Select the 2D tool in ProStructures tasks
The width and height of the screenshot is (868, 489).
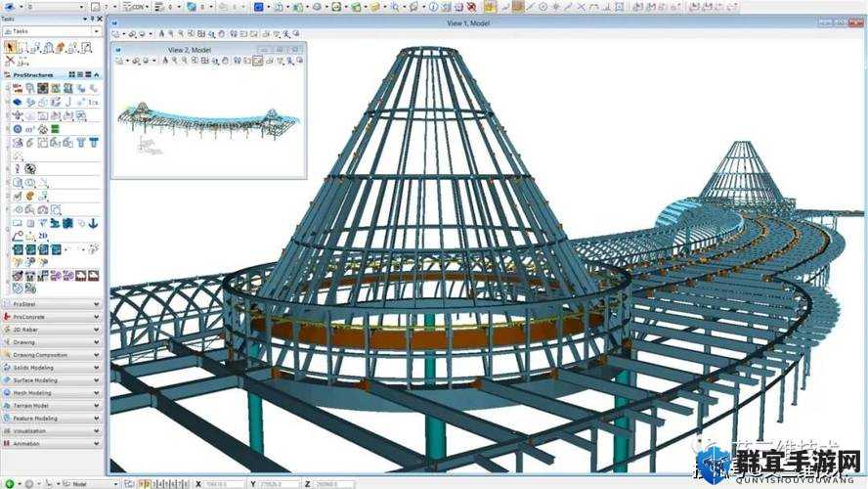click(x=43, y=236)
